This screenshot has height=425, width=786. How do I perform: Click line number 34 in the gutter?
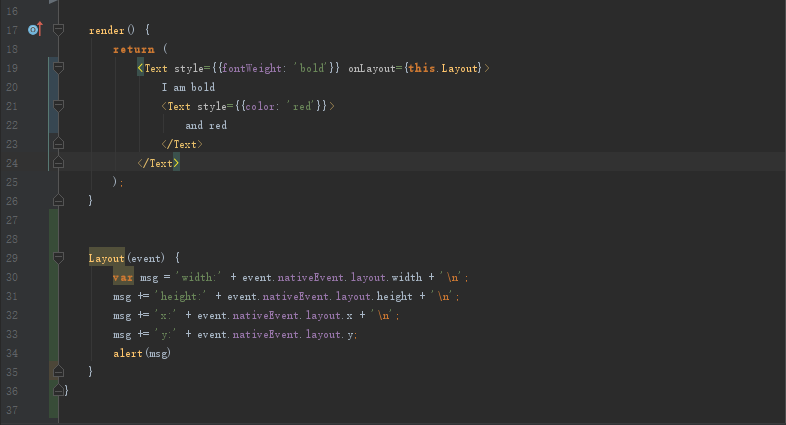[12, 353]
